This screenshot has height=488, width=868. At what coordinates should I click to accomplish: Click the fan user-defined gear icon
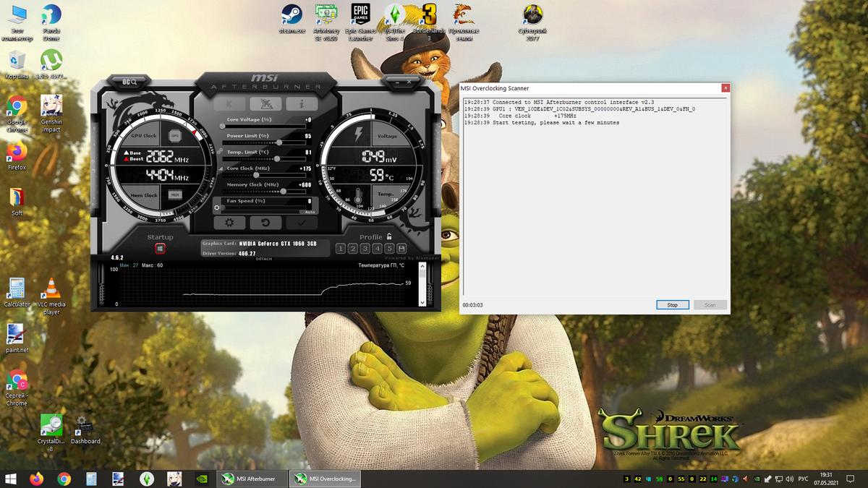tap(216, 208)
